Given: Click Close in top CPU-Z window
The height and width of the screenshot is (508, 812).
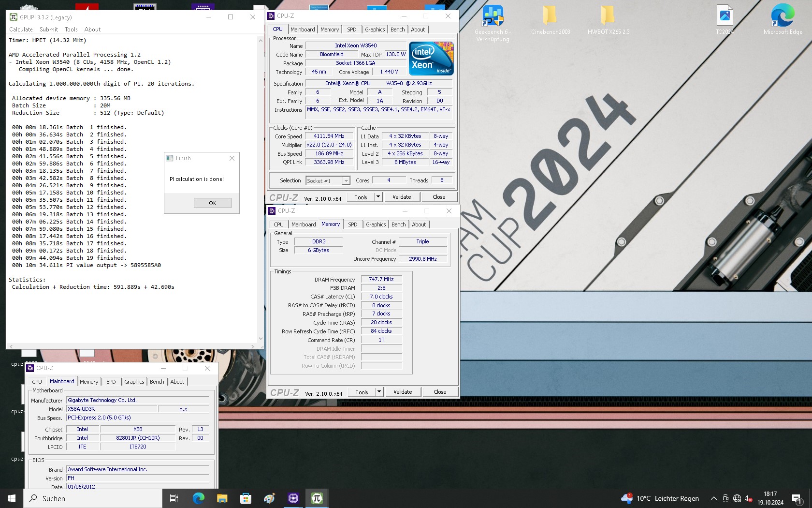Looking at the screenshot, I should 439,197.
